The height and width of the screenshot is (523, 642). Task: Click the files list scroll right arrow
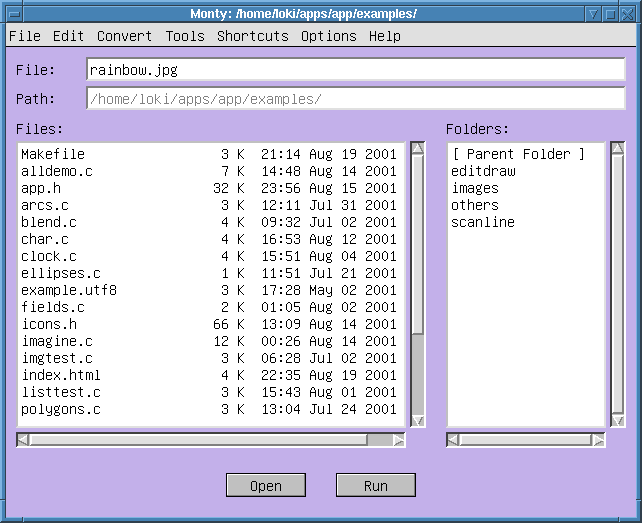[x=399, y=440]
